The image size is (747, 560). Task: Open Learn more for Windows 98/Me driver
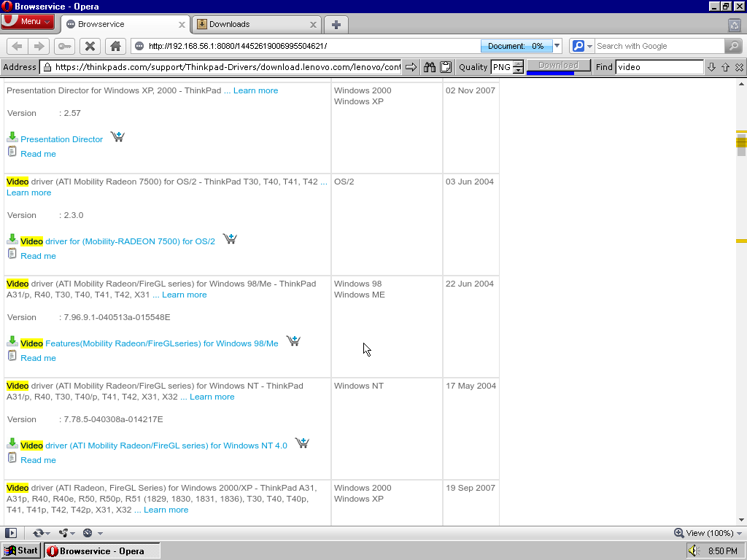pyautogui.click(x=184, y=295)
